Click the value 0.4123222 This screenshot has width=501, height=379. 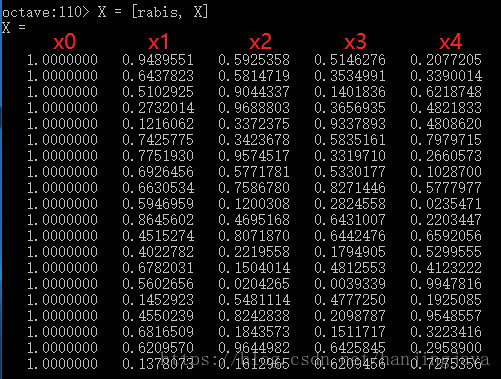click(446, 268)
